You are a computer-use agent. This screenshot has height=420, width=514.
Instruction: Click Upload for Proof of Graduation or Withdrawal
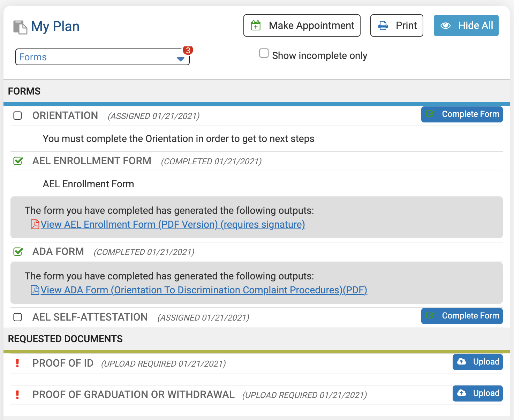tap(478, 393)
